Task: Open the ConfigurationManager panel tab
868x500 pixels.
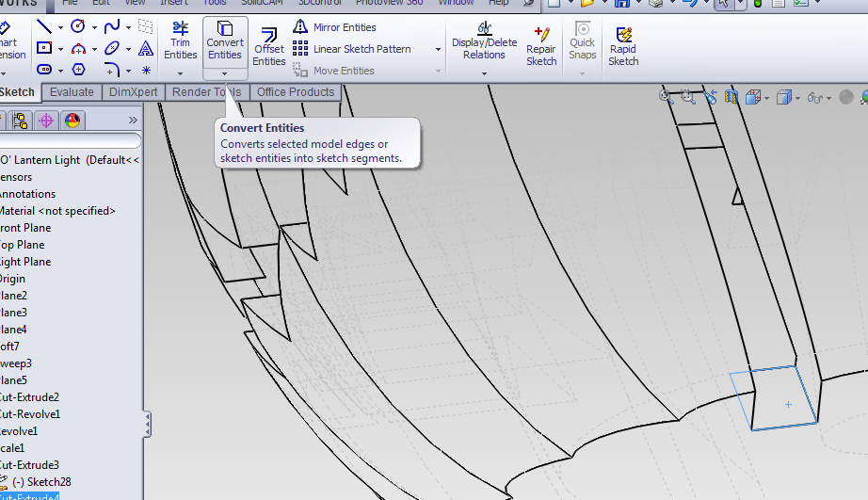Action: (x=20, y=121)
